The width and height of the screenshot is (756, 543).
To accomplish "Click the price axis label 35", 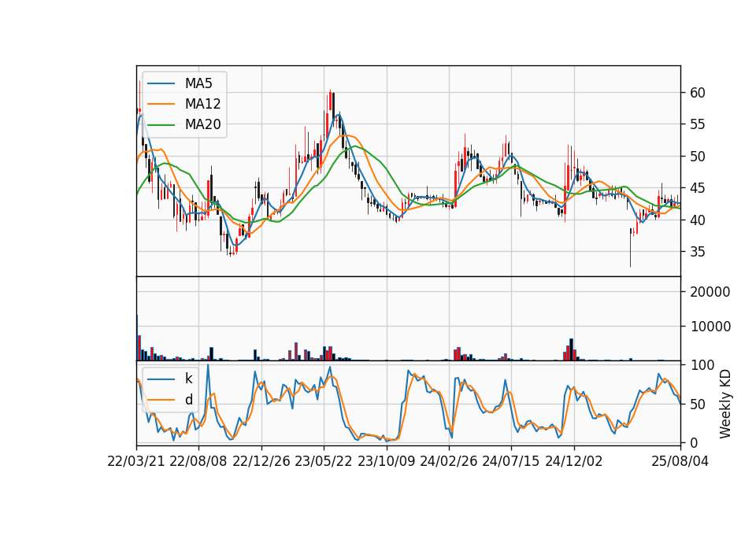I will pyautogui.click(x=698, y=252).
